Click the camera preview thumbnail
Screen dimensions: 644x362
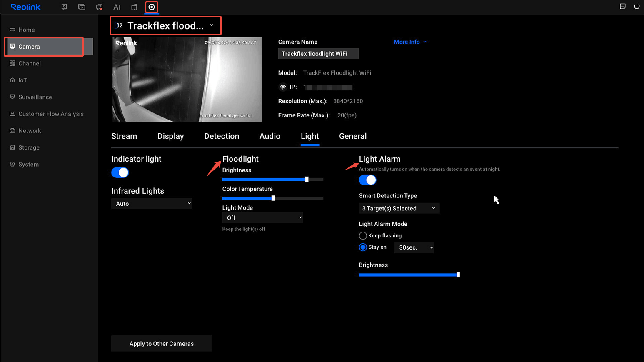coord(187,80)
